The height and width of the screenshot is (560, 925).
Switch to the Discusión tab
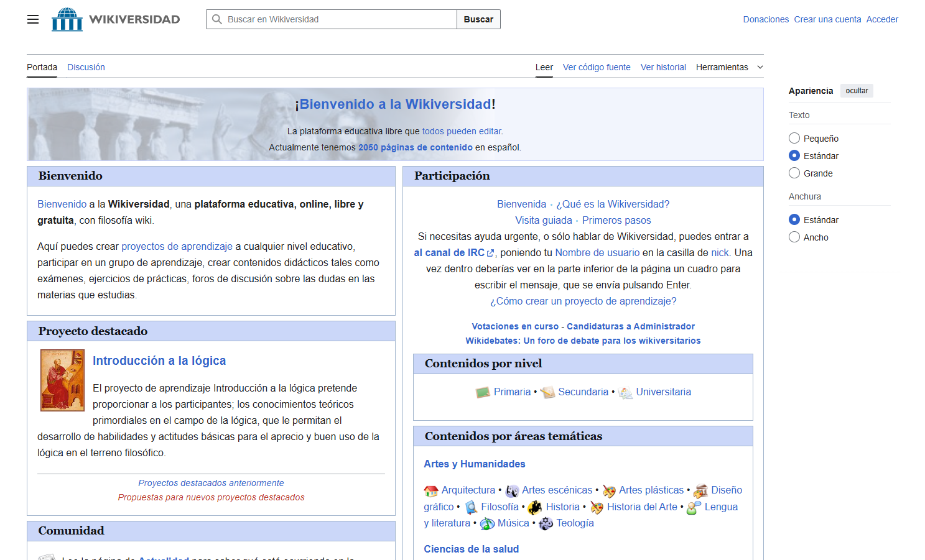point(86,67)
